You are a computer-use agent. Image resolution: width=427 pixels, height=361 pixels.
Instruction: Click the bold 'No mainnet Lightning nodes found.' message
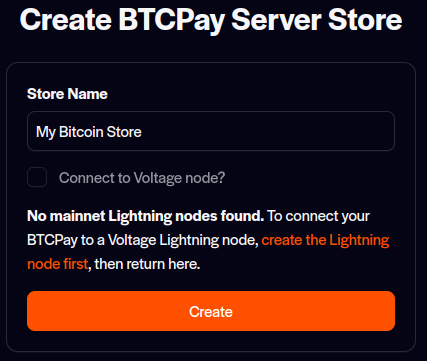click(146, 216)
